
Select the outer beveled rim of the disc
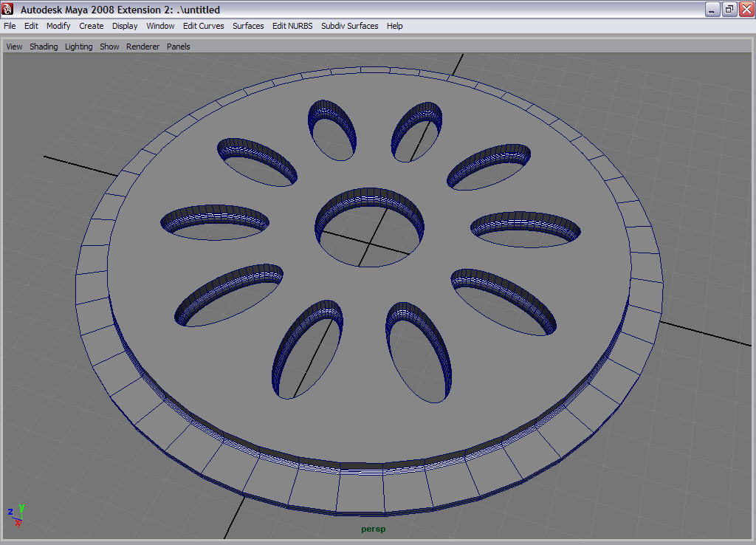click(x=362, y=490)
